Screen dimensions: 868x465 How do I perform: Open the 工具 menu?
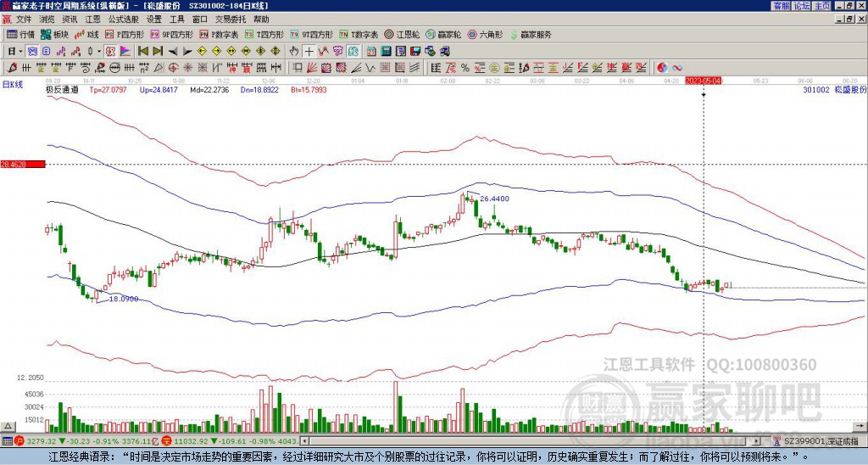coord(176,20)
